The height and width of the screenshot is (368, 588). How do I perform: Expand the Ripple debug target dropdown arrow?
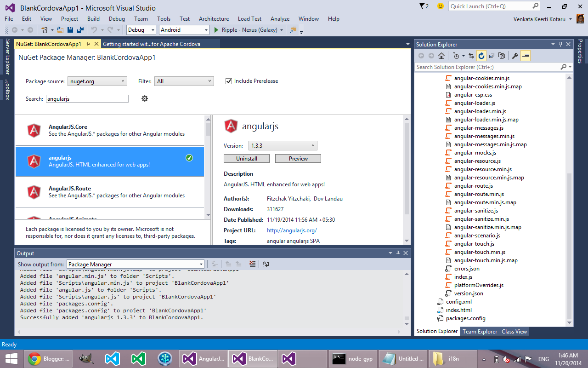[282, 30]
